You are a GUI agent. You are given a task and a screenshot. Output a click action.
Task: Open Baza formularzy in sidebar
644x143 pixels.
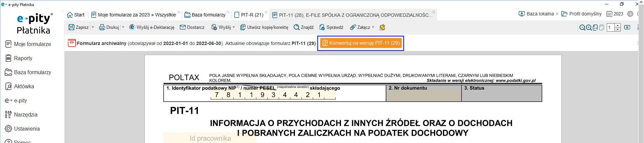tap(28, 72)
